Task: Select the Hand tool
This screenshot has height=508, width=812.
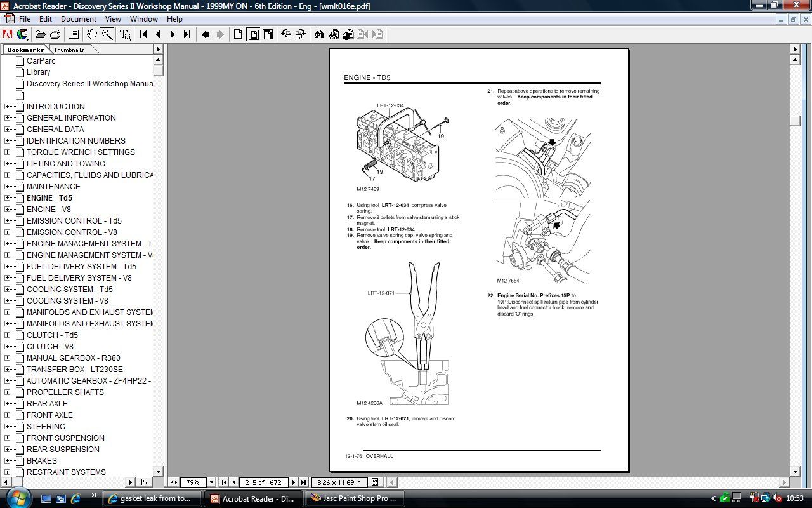Action: click(x=93, y=34)
